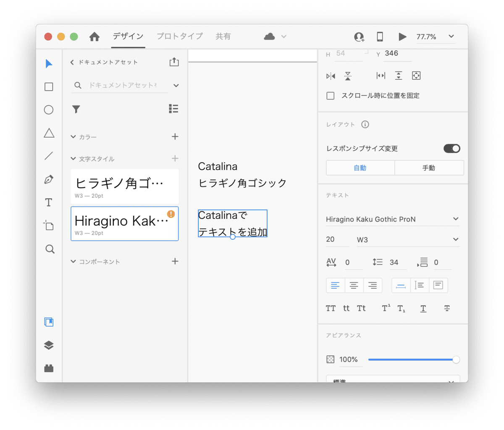Flip vertically icon
The width and height of the screenshot is (504, 430).
click(x=348, y=76)
